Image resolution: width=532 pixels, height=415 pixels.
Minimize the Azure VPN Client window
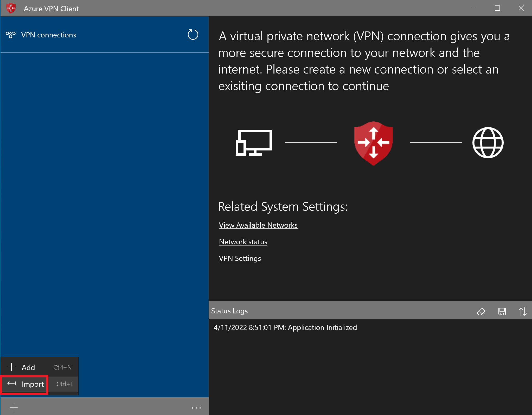pos(473,8)
